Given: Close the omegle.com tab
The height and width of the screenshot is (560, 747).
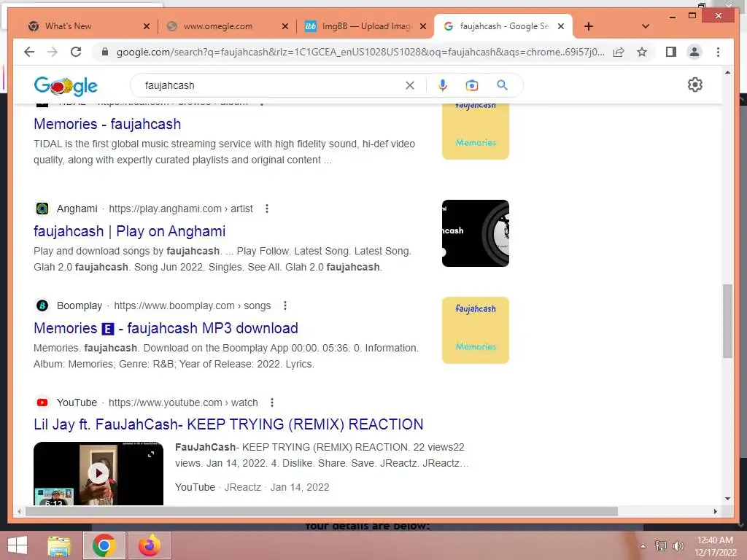Looking at the screenshot, I should click(x=285, y=26).
